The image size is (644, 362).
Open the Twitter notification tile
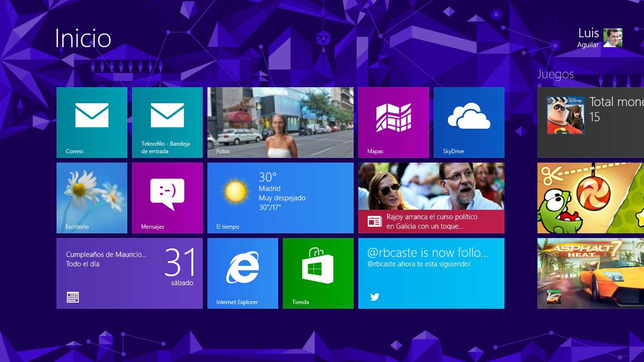click(x=431, y=273)
